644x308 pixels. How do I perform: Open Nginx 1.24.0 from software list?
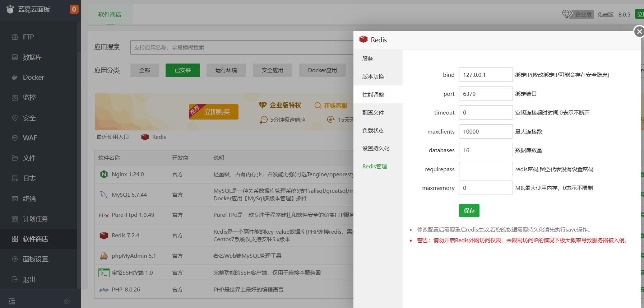pyautogui.click(x=128, y=174)
